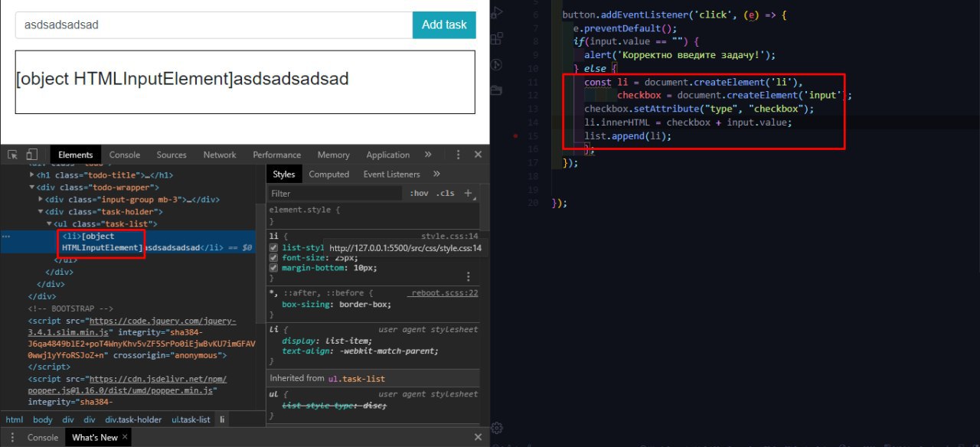Select li in the breadcrumb bar

(x=222, y=419)
